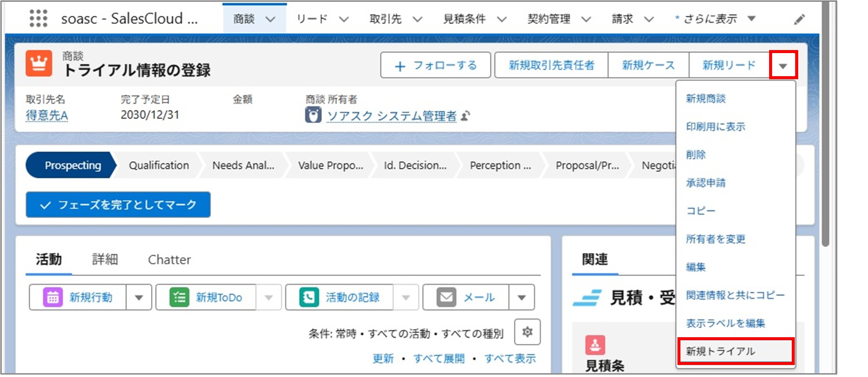Select the Id. Decision... stage

(x=415, y=165)
